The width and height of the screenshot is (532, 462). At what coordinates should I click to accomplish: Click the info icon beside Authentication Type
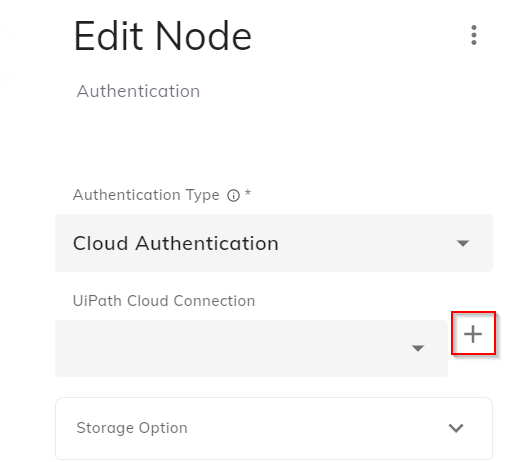coord(233,196)
